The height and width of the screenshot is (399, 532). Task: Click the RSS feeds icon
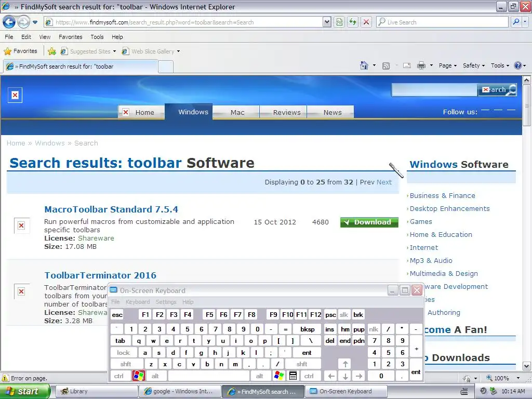(x=386, y=65)
